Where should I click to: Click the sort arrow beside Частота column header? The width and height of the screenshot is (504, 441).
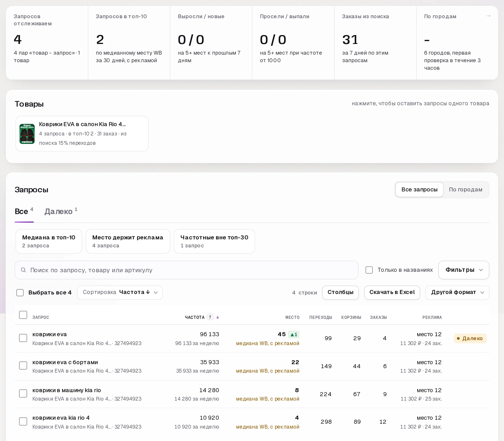[218, 317]
